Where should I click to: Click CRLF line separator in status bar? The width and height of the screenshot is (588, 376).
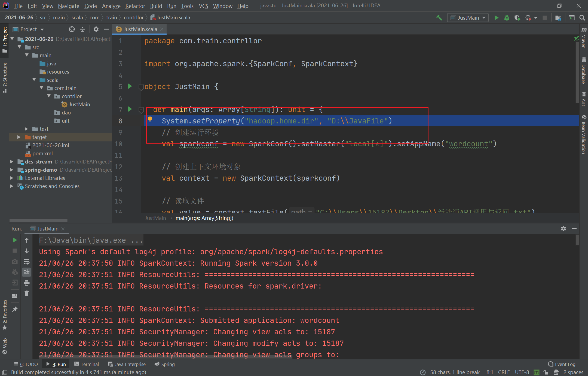click(504, 372)
